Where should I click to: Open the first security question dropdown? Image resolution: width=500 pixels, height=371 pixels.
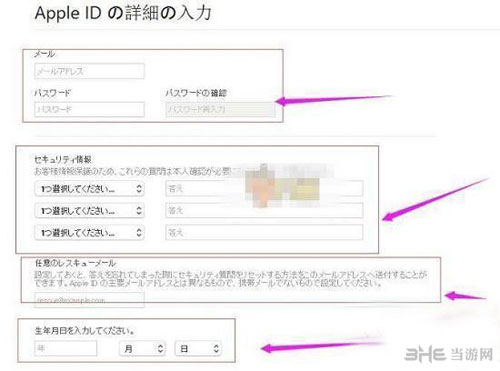(89, 189)
